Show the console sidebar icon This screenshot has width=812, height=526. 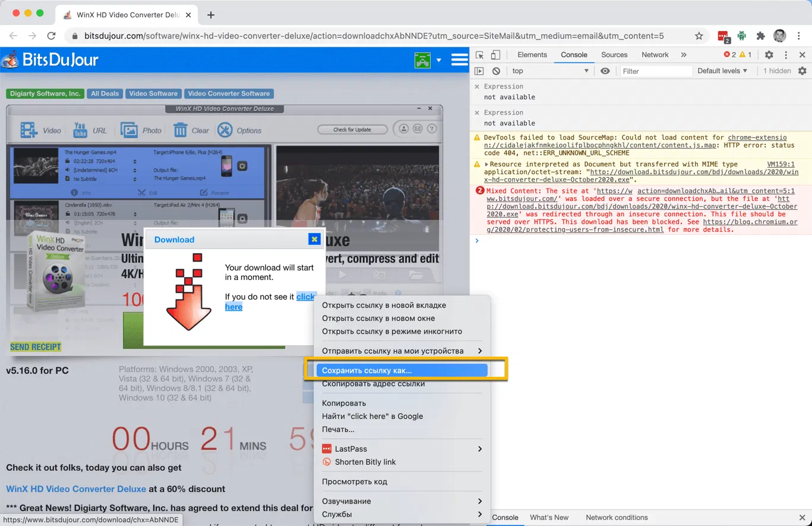[479, 71]
